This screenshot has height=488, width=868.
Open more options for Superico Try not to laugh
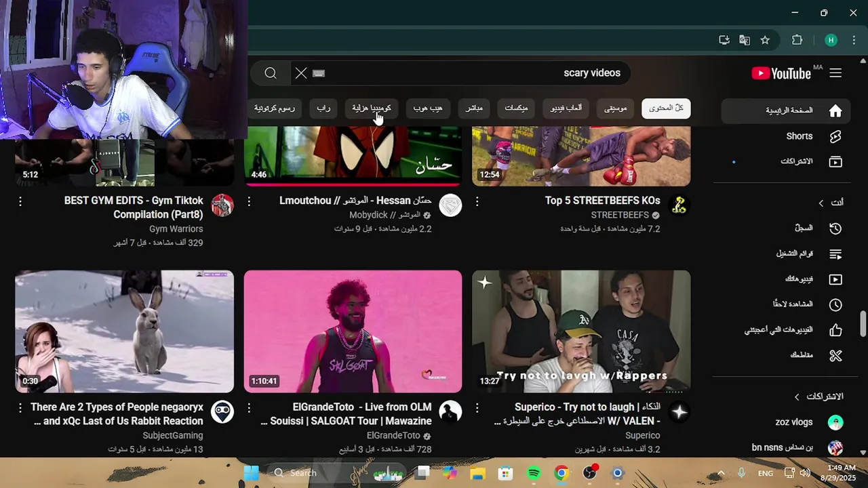[x=477, y=408]
